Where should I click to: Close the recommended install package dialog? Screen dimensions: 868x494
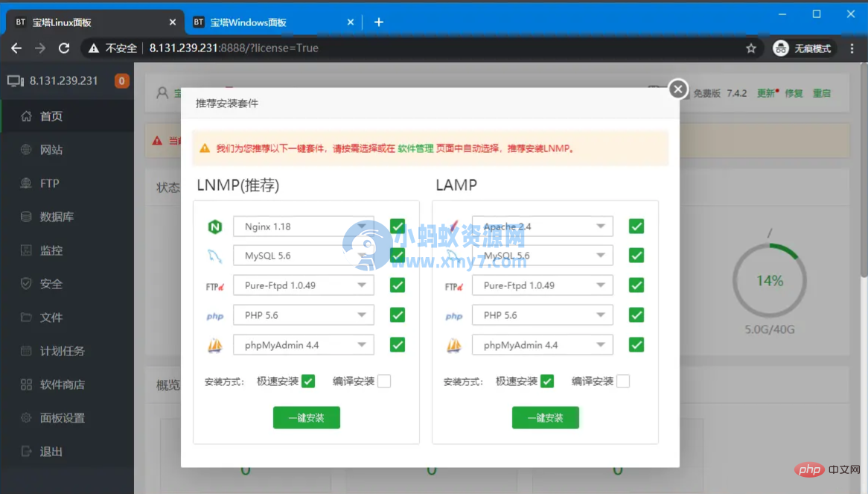pyautogui.click(x=677, y=89)
